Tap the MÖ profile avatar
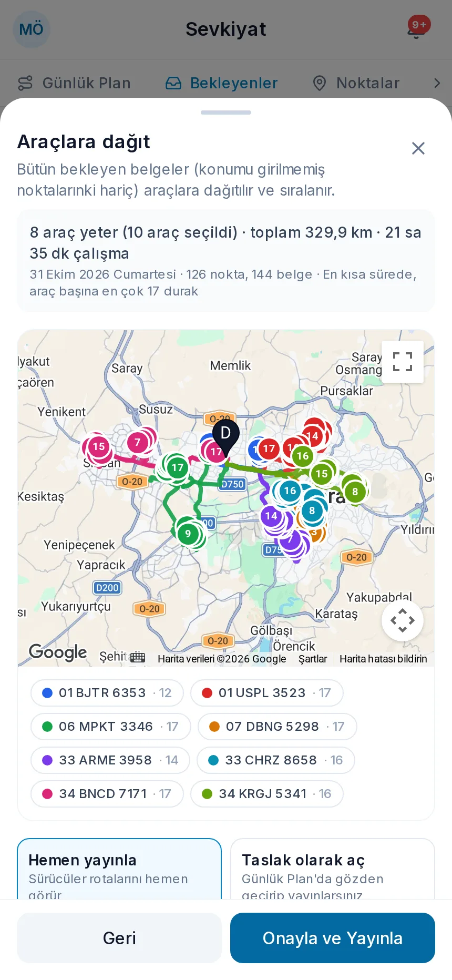452x980 pixels. pos(32,29)
